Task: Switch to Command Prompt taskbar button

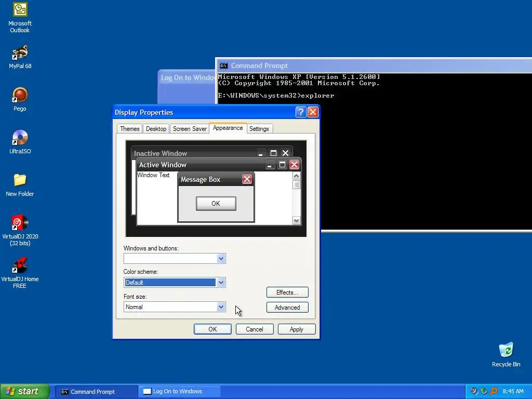Action: (96, 392)
